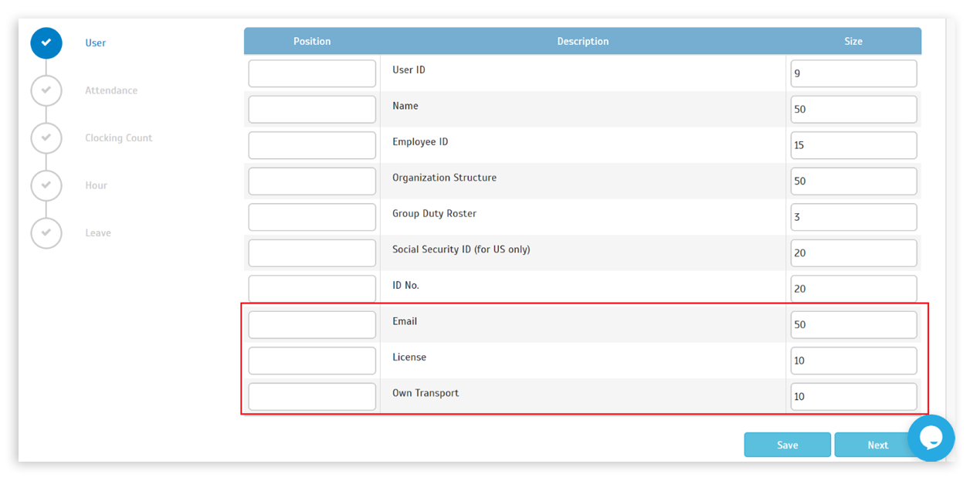Click the Position field for License
Image resolution: width=980 pixels, height=481 pixels.
tap(312, 361)
